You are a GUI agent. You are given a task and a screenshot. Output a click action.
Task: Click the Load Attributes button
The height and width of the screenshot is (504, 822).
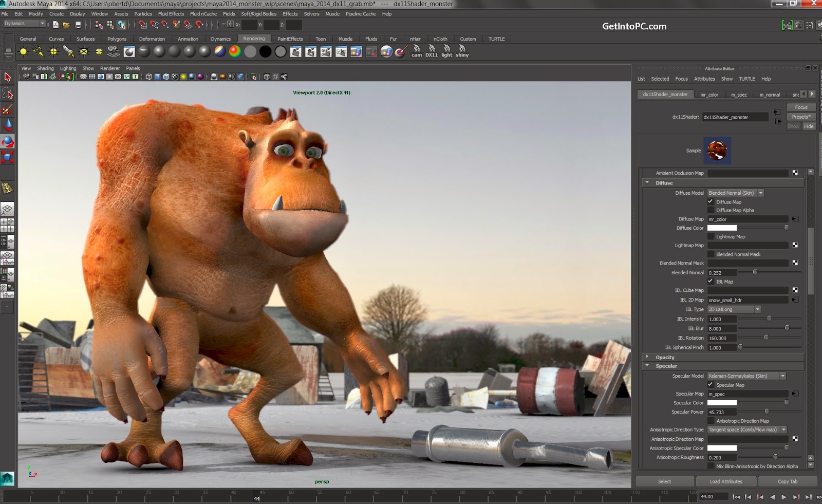point(726,481)
